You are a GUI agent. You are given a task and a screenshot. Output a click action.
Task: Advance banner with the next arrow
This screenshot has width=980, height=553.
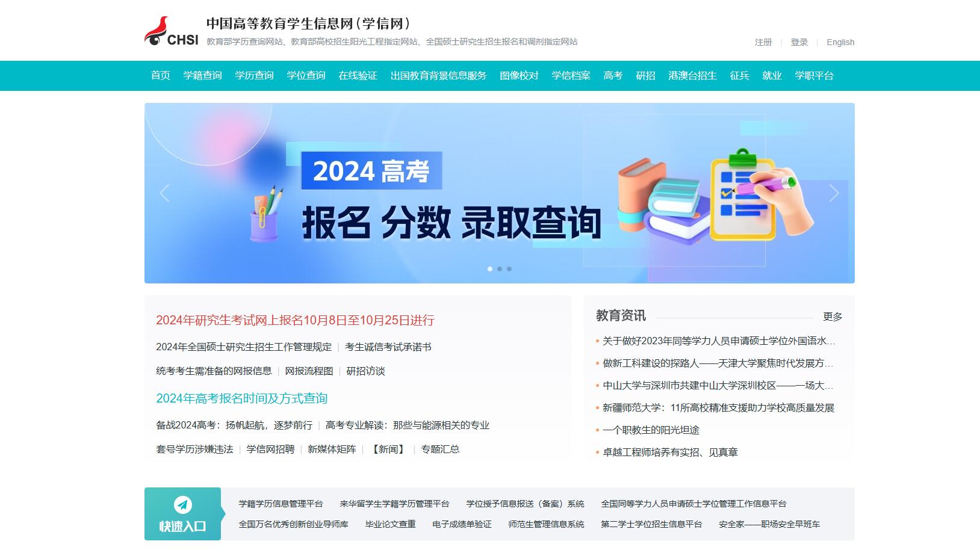[834, 193]
